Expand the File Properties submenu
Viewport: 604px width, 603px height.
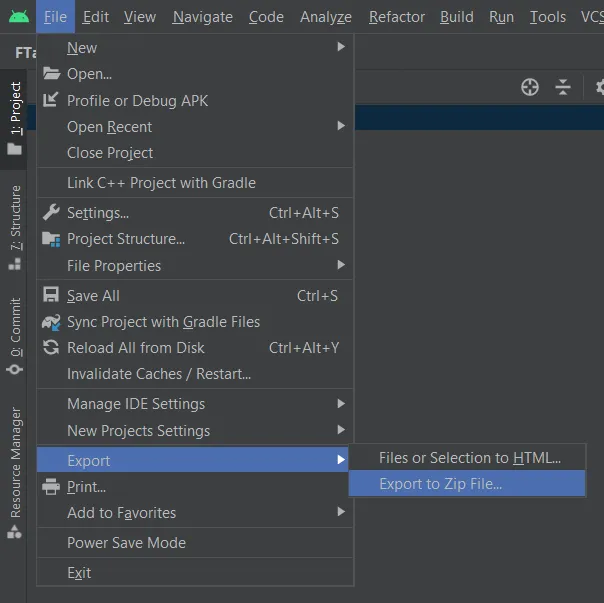tap(195, 265)
